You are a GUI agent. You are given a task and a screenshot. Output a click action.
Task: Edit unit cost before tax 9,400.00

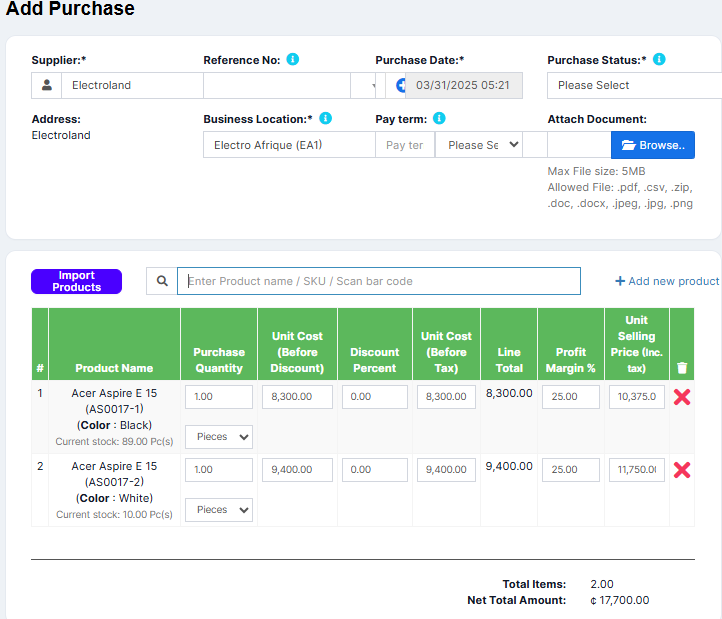446,470
